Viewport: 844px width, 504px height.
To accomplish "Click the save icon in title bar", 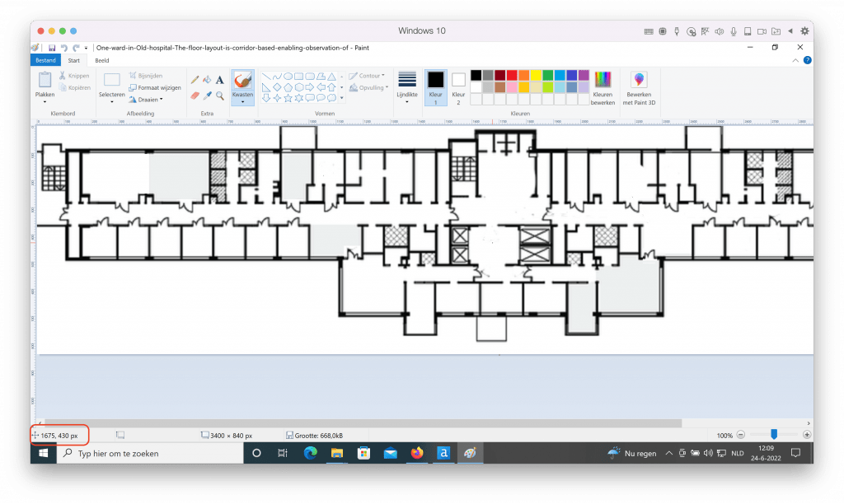I will [x=52, y=49].
